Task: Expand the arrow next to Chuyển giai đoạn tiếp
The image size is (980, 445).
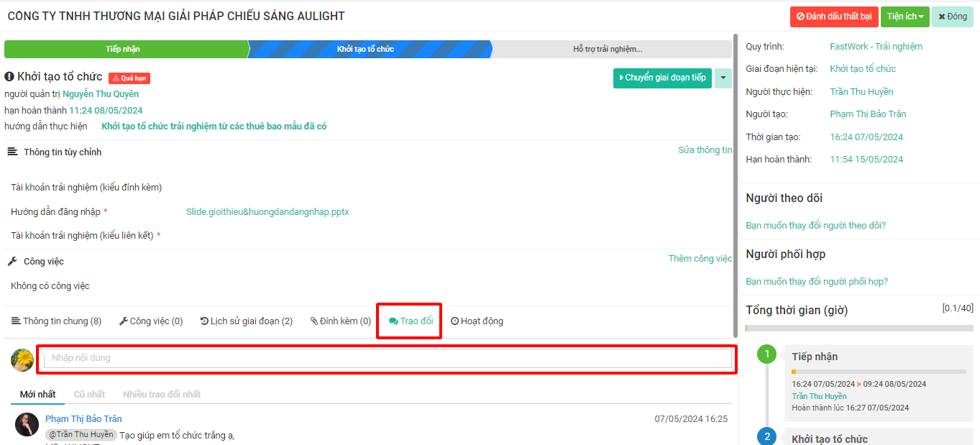Action: point(723,78)
